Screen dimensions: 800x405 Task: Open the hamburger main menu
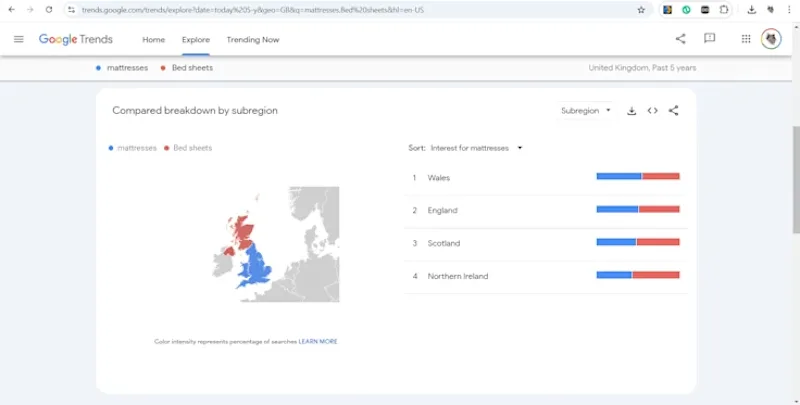[x=19, y=39]
